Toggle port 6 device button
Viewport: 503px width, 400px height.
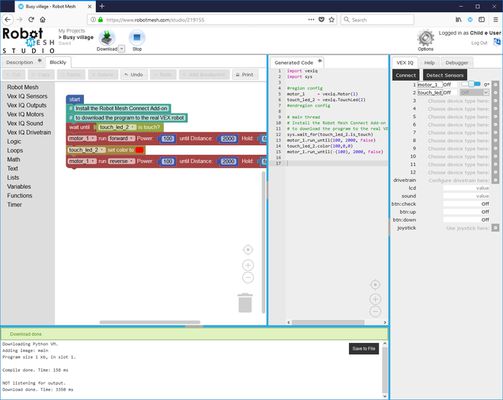pos(495,125)
